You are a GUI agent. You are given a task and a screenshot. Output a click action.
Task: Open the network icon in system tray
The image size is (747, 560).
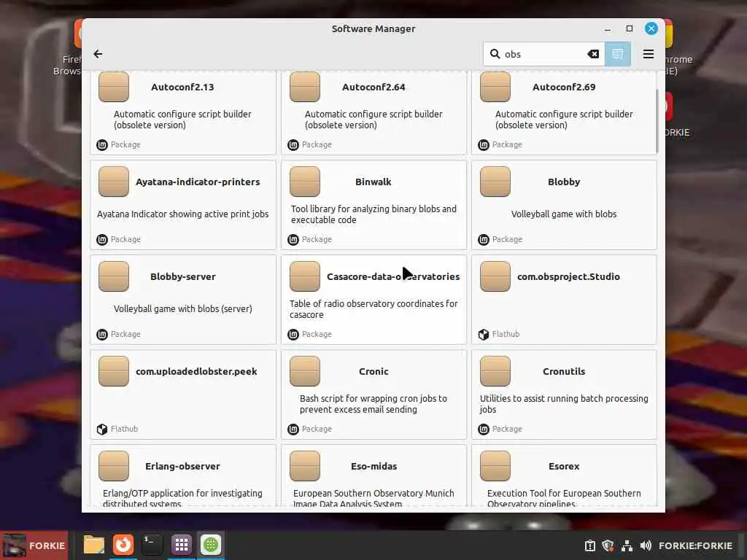[627, 545]
